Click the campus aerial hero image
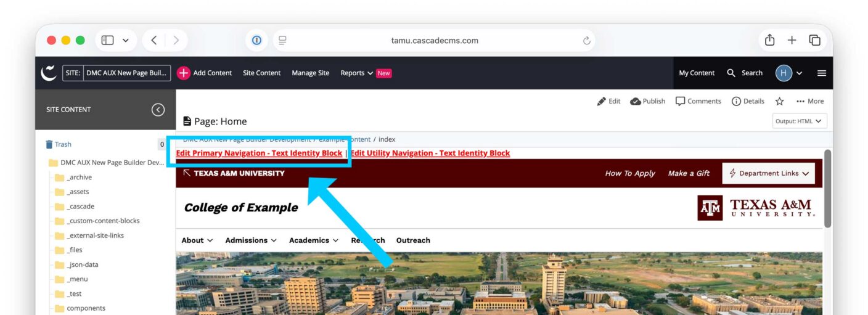The width and height of the screenshot is (868, 315). [499, 284]
